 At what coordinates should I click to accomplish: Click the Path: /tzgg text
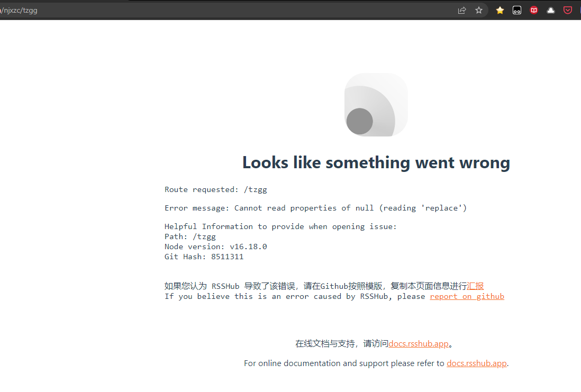[189, 236]
